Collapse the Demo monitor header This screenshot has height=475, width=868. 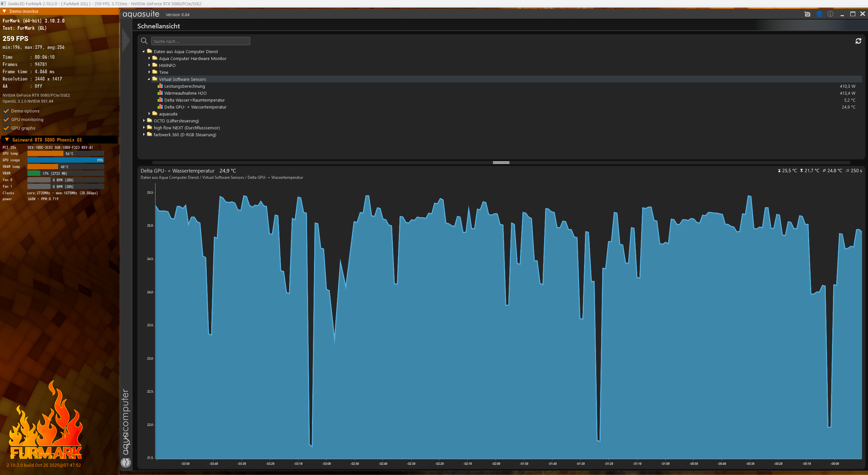(4, 11)
